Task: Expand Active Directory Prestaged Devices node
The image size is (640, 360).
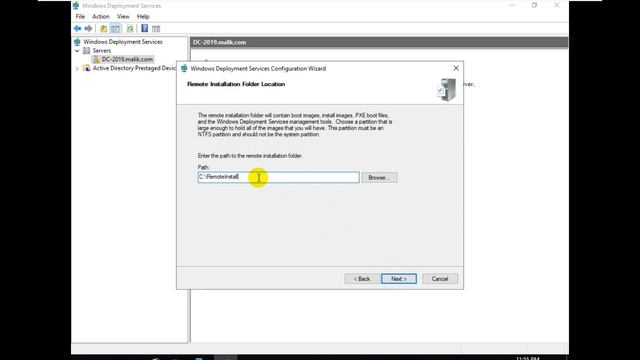Action: tap(77, 69)
